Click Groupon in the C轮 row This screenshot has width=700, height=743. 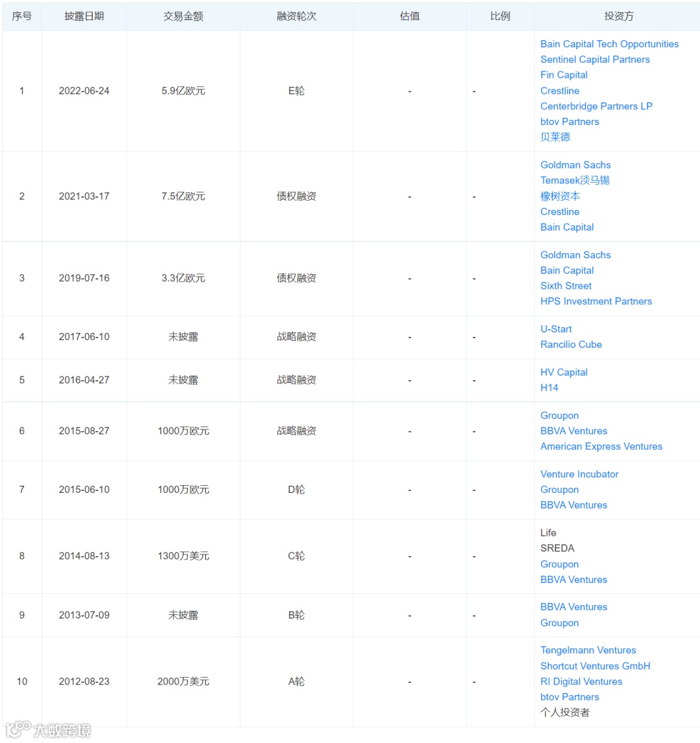[559, 564]
